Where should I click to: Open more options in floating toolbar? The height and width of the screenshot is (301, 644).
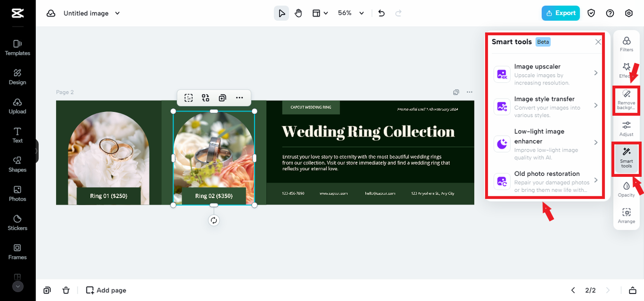click(x=239, y=98)
